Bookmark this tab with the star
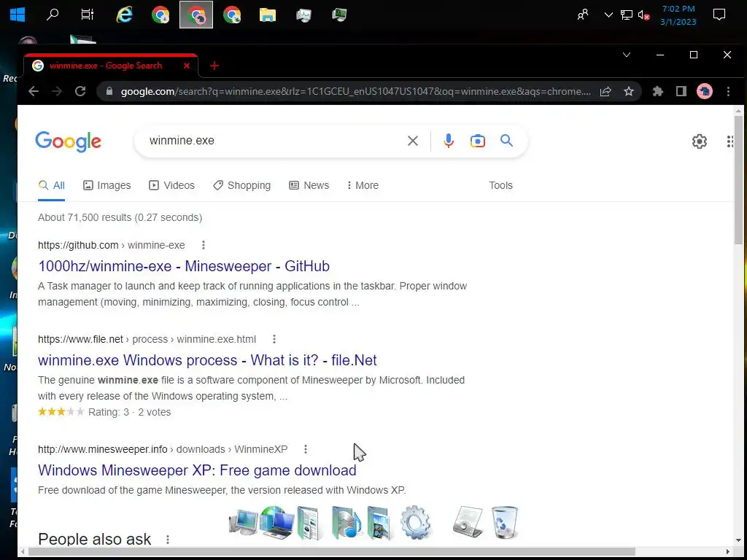 [x=629, y=91]
